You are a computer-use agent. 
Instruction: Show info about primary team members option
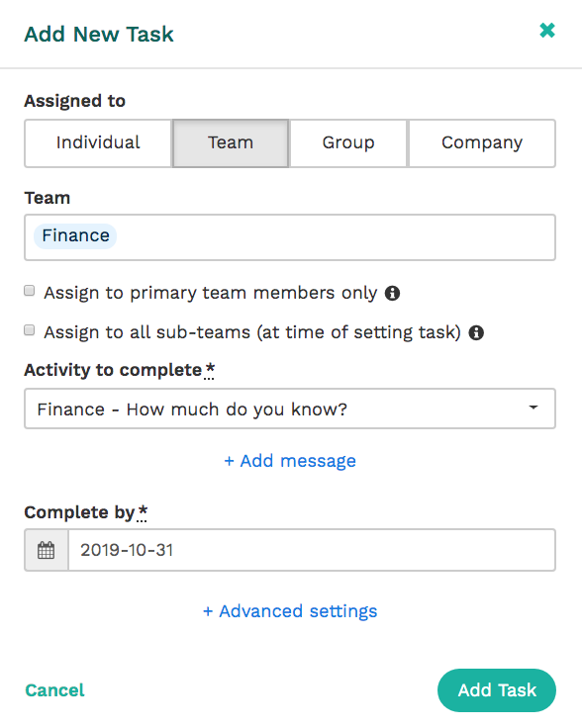(x=393, y=294)
